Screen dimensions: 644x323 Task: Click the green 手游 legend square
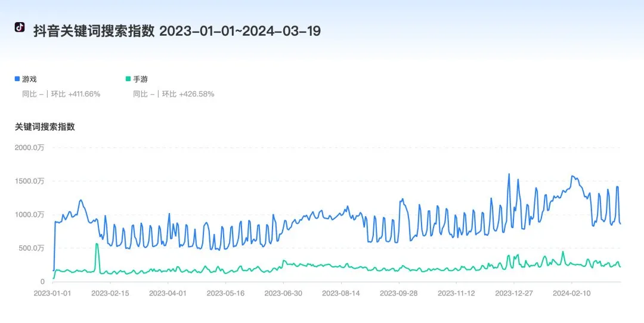(128, 78)
